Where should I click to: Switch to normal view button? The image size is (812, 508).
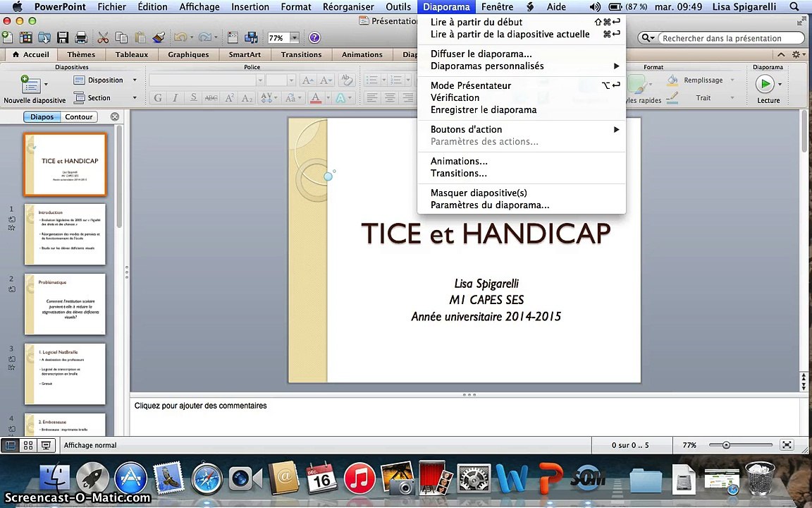coord(10,445)
